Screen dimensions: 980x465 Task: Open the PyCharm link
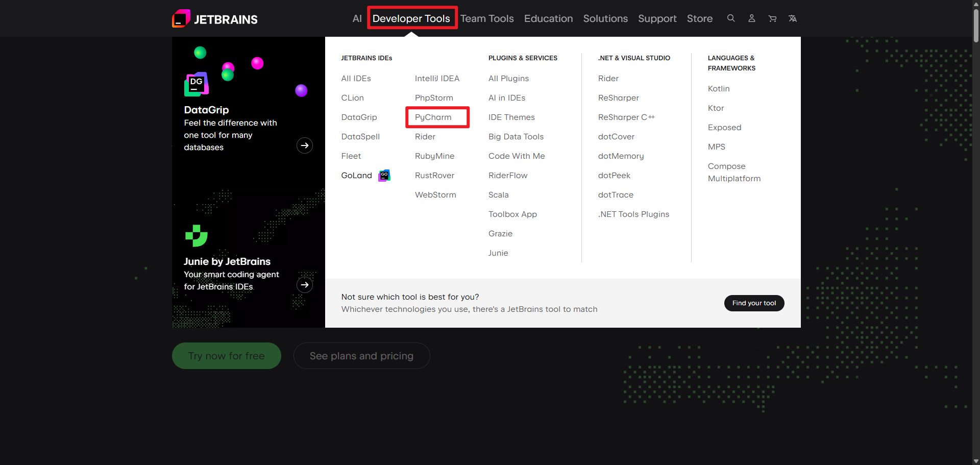[x=433, y=117]
